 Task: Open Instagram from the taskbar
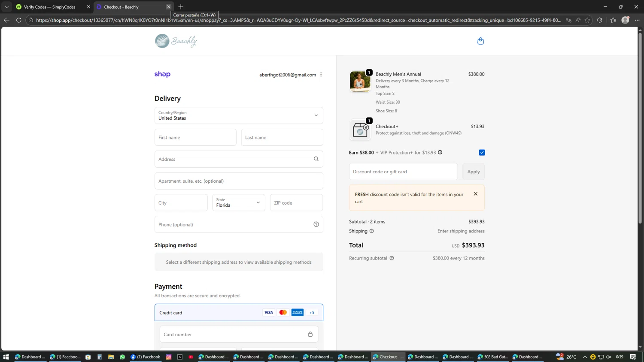point(169,357)
